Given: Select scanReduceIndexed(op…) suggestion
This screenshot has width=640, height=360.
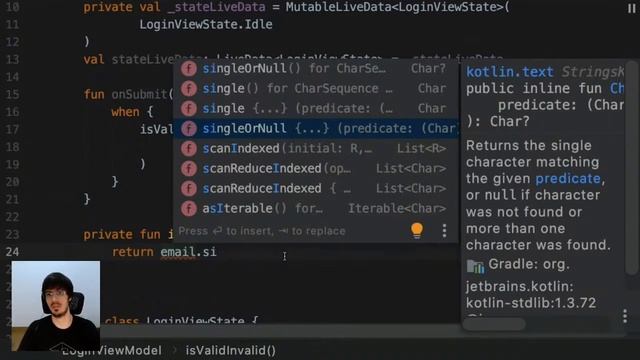Looking at the screenshot, I should click(x=316, y=169).
